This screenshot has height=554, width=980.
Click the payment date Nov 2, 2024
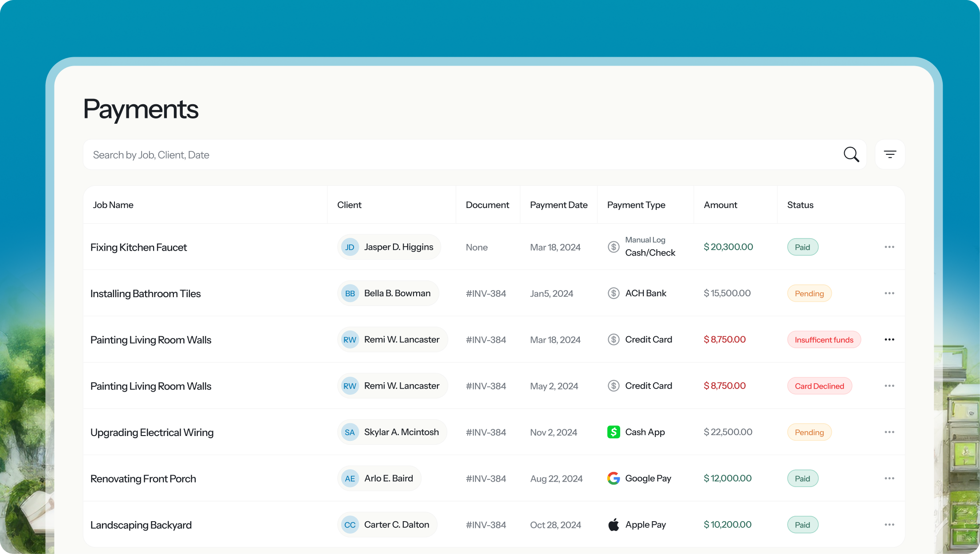click(x=554, y=432)
